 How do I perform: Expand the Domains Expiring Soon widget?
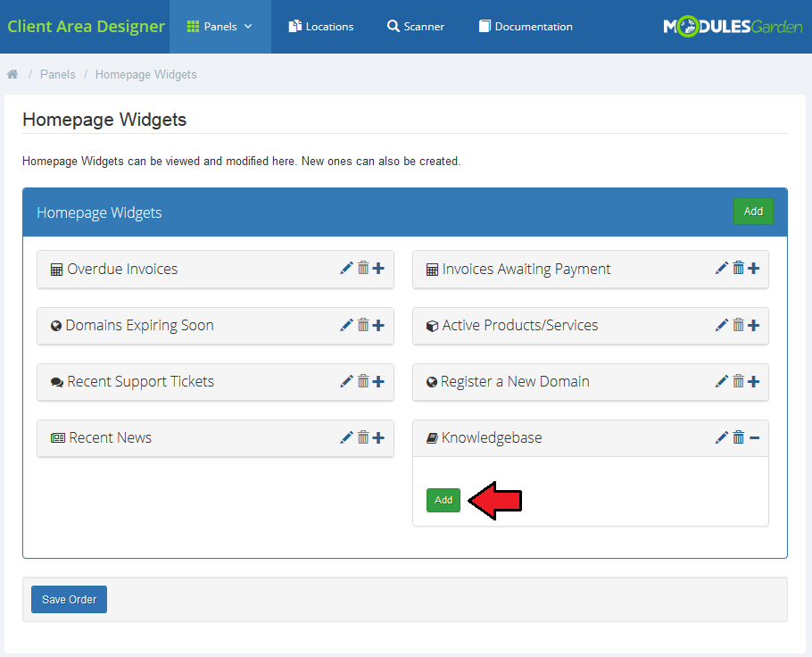[x=378, y=326]
